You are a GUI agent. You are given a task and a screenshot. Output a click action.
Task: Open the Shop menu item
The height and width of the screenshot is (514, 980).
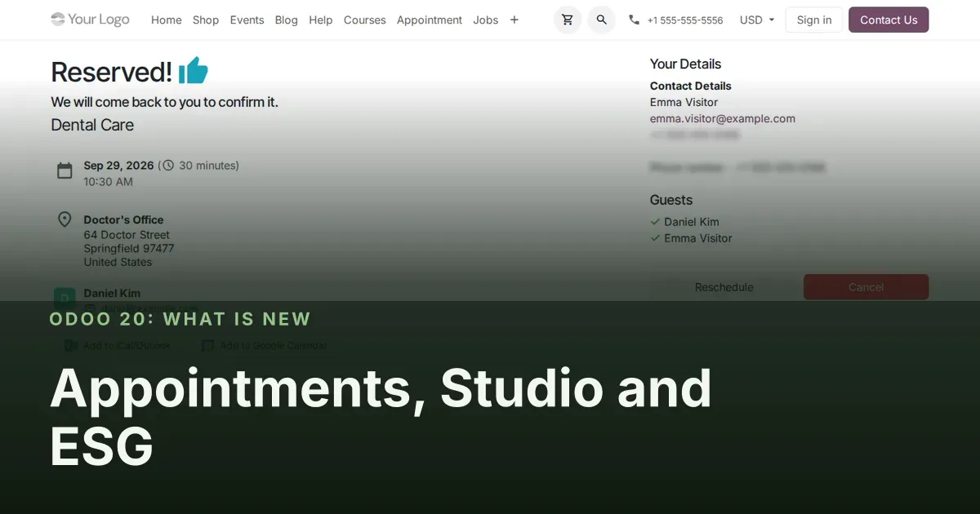coord(206,20)
